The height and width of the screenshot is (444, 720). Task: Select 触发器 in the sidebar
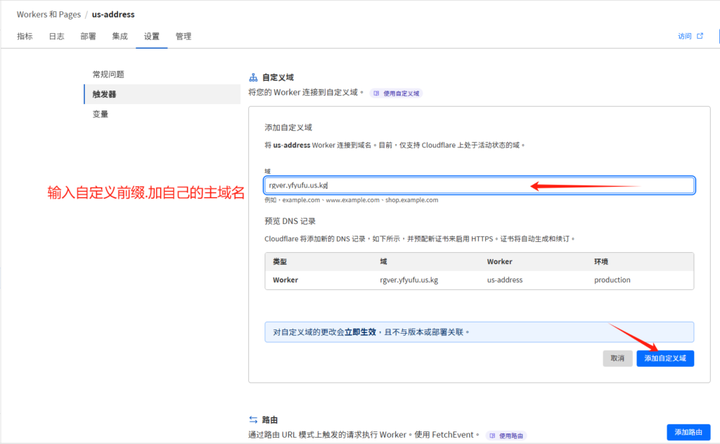[x=162, y=94]
